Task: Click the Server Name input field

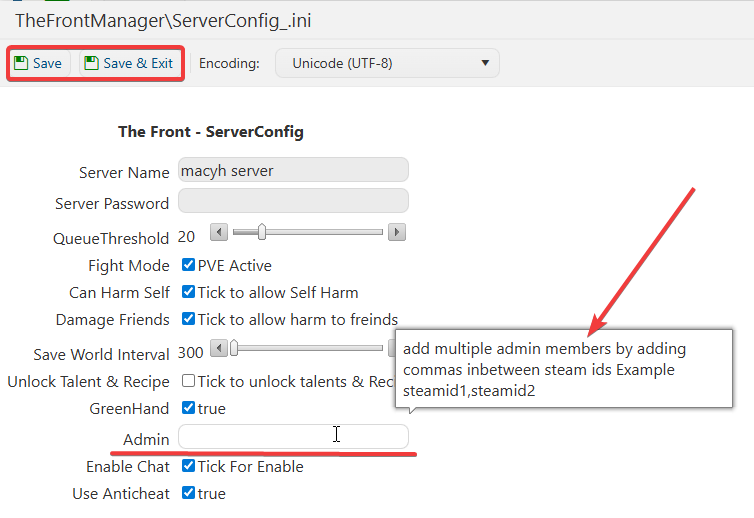Action: click(293, 170)
